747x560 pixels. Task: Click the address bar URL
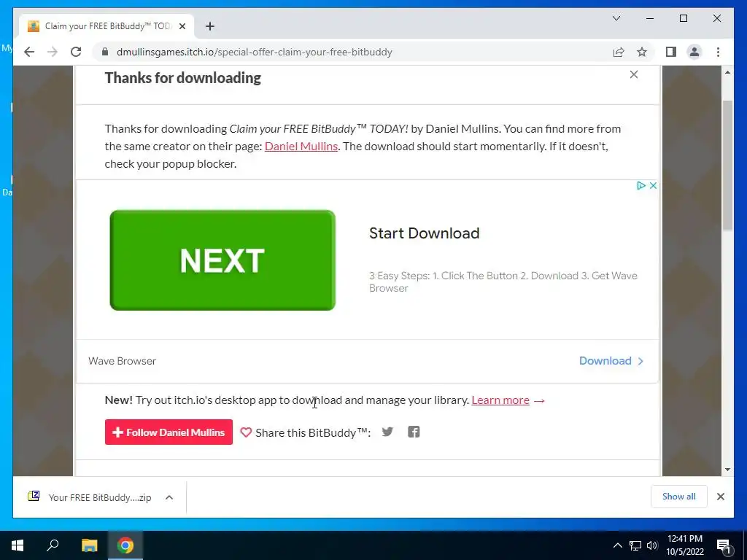(255, 52)
